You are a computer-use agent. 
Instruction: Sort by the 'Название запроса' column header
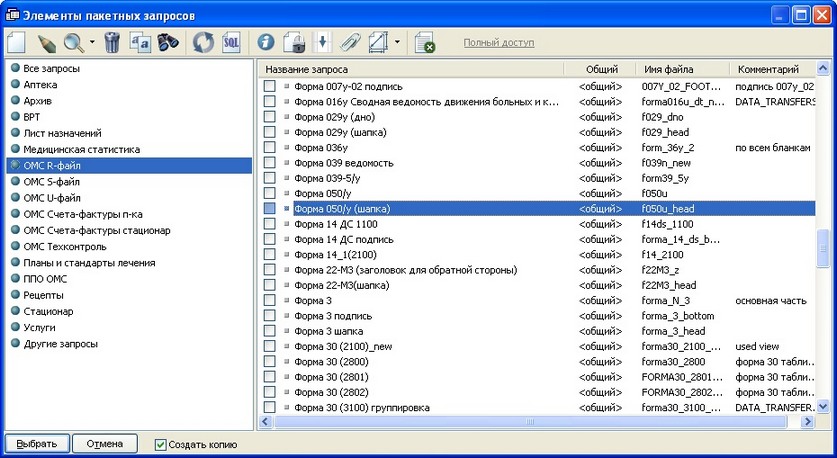pyautogui.click(x=411, y=69)
